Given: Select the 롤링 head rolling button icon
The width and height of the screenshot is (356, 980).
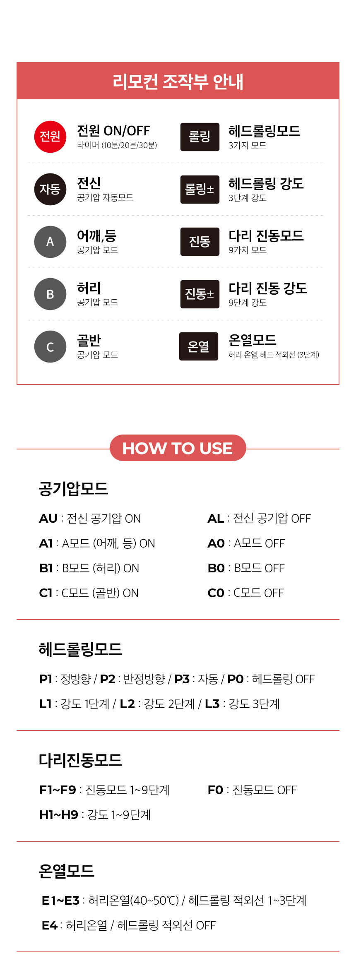Looking at the screenshot, I should coord(200,137).
